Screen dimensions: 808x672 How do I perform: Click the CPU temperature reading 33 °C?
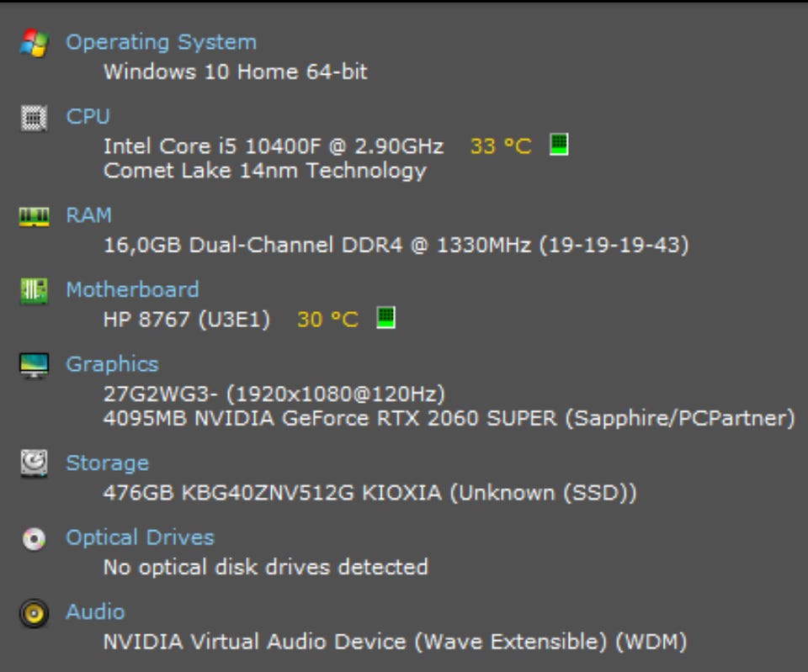[501, 146]
